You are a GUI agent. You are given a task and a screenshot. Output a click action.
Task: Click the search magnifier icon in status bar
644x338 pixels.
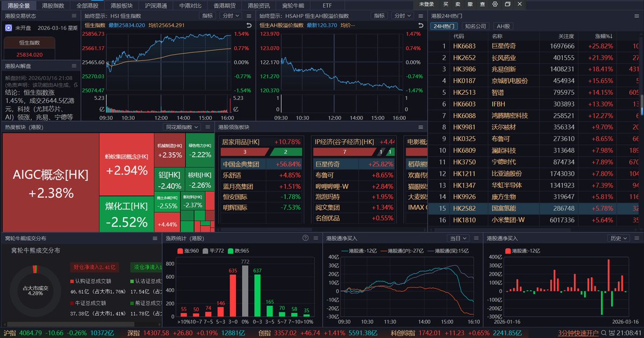pos(604,333)
